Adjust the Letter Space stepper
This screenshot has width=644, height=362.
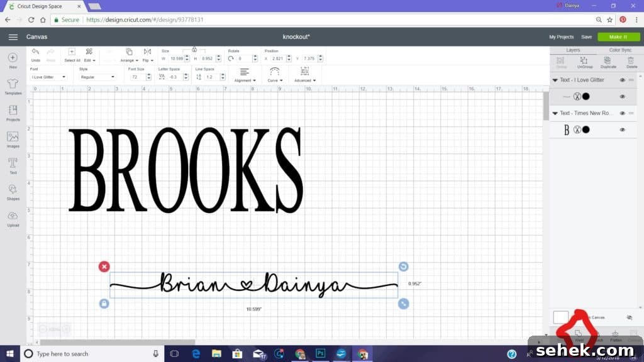(186, 77)
